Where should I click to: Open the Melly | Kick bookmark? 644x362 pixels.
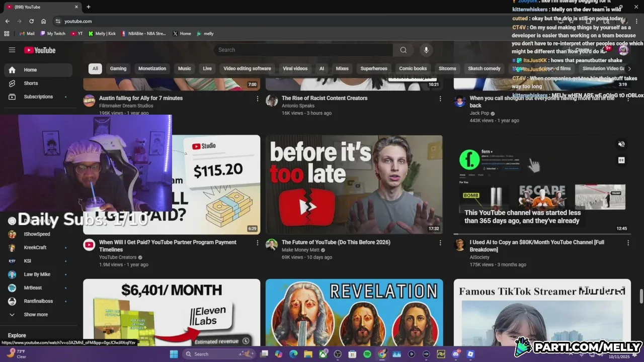(102, 34)
